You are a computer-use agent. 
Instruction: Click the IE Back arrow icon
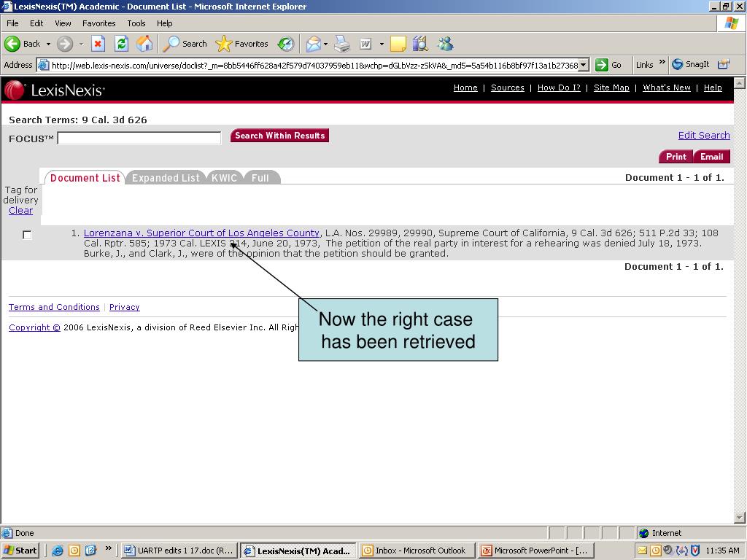[x=12, y=44]
